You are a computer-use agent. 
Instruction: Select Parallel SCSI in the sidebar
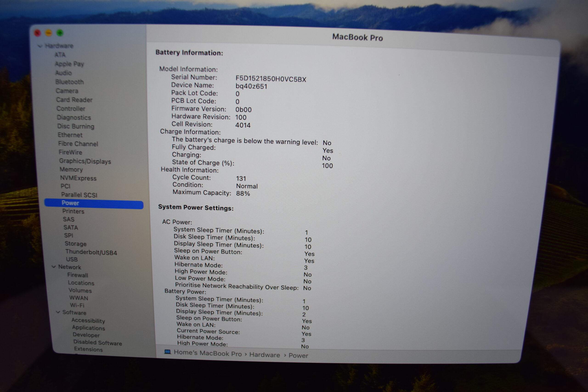pos(79,195)
